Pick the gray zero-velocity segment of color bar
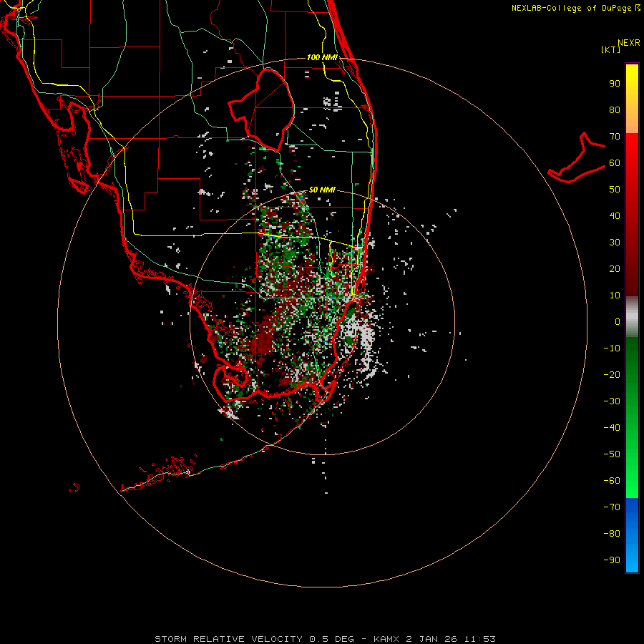 (x=632, y=317)
